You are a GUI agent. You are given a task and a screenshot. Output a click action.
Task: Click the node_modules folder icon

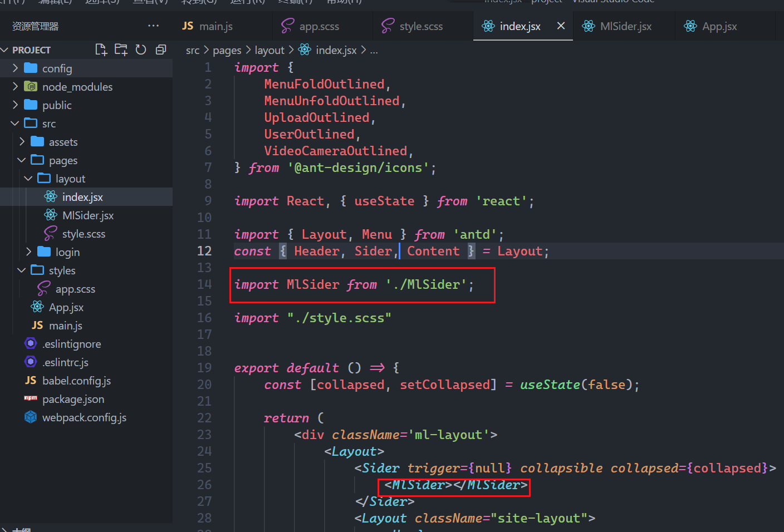31,86
